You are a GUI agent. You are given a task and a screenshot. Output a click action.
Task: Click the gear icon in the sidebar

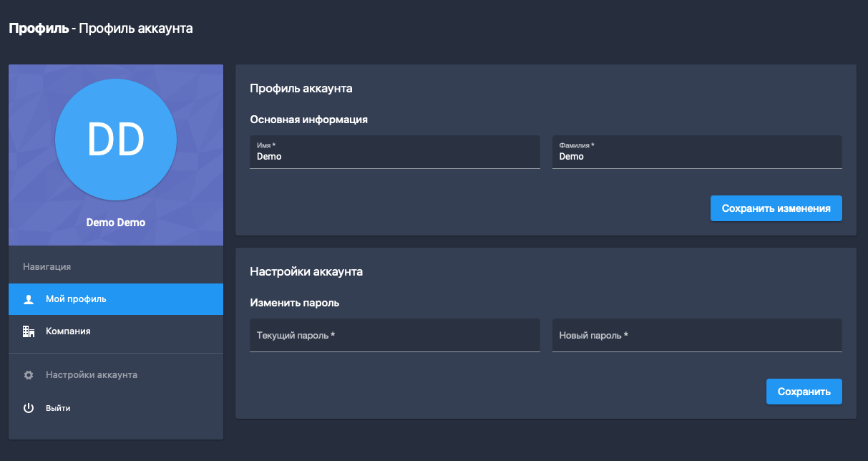[29, 375]
